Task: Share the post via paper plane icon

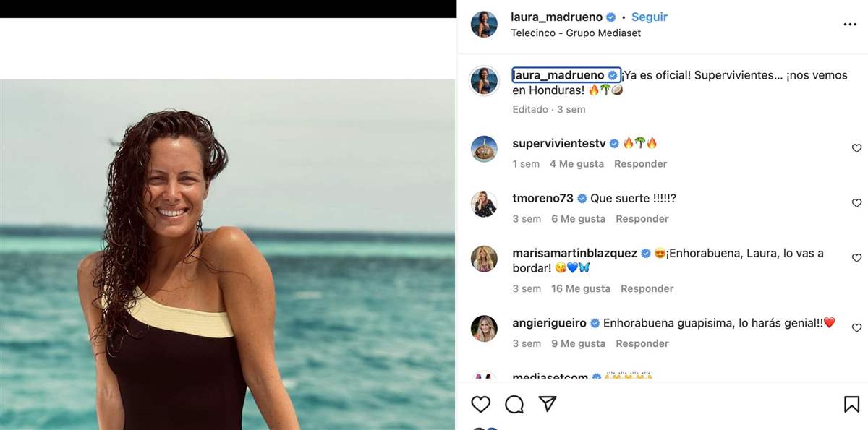Action: pyautogui.click(x=548, y=404)
